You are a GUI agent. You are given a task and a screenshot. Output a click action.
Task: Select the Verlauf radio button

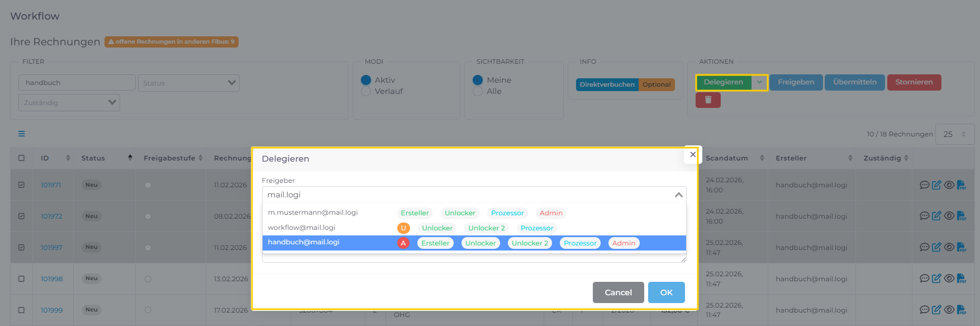(x=366, y=91)
